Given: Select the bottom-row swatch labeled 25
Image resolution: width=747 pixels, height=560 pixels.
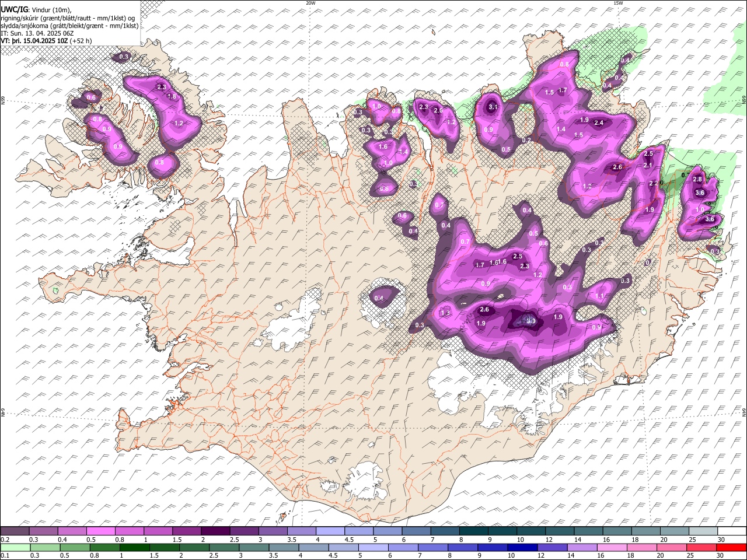Looking at the screenshot, I should coord(701,548).
